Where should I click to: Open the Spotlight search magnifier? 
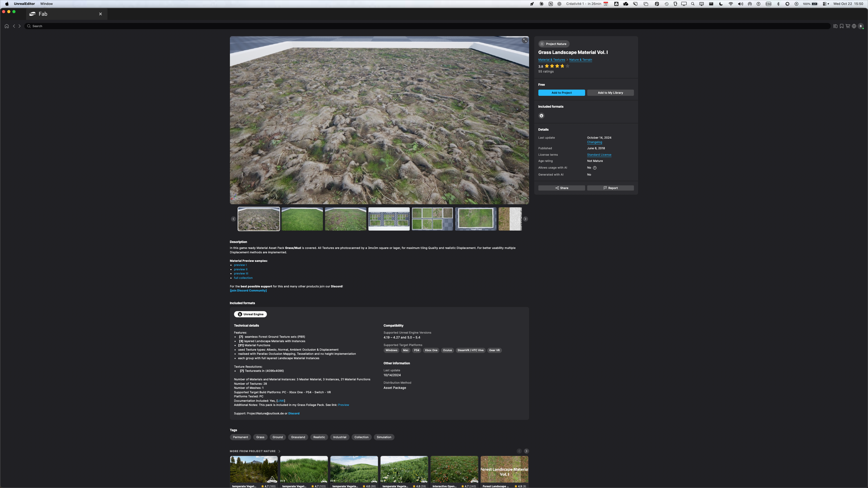click(x=693, y=4)
